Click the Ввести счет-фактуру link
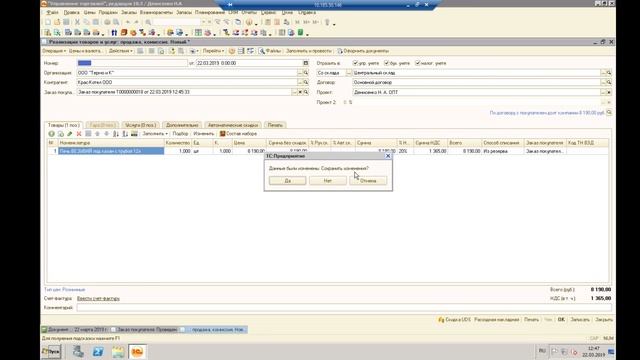Screen dimensions: 640x360 click(98, 298)
